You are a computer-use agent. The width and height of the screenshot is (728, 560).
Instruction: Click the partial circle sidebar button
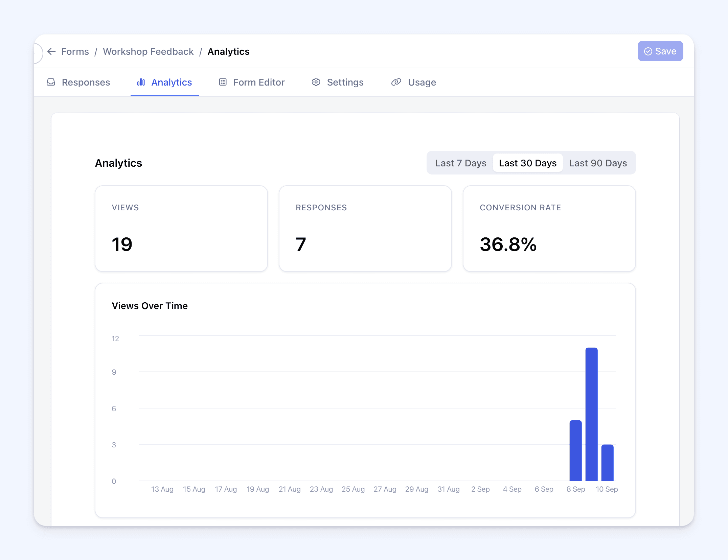click(38, 53)
